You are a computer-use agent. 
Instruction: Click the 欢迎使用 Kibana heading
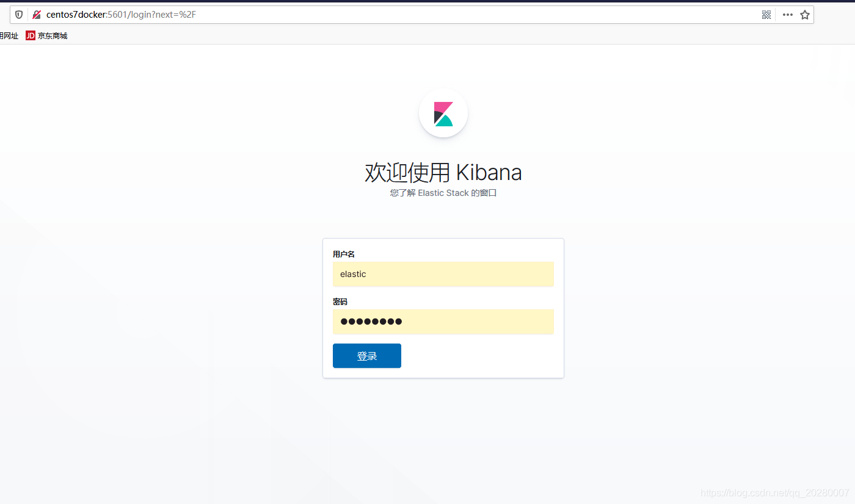pyautogui.click(x=443, y=172)
